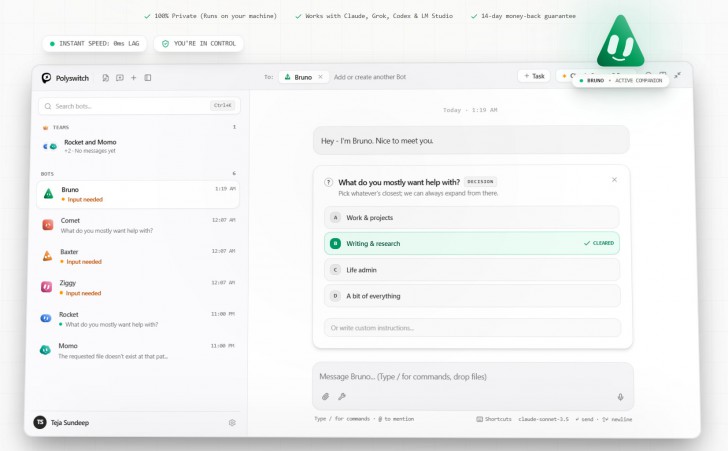The height and width of the screenshot is (451, 728).
Task: Click '14-day money-back guarantee' text
Action: [528, 16]
